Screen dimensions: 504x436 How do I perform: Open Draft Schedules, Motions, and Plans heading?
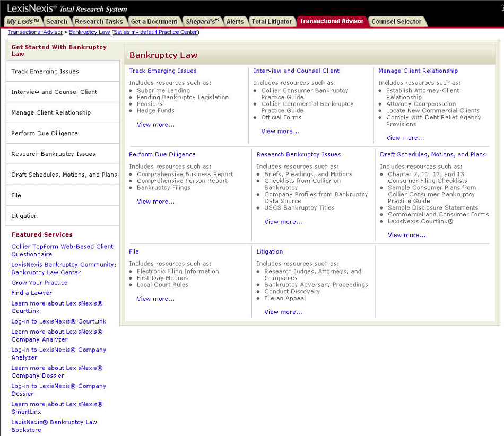coord(432,154)
